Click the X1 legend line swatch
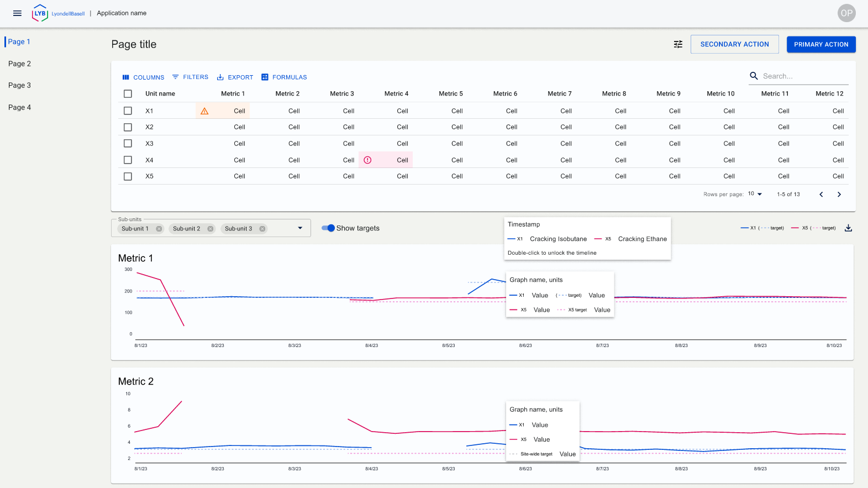The width and height of the screenshot is (868, 488). [744, 228]
